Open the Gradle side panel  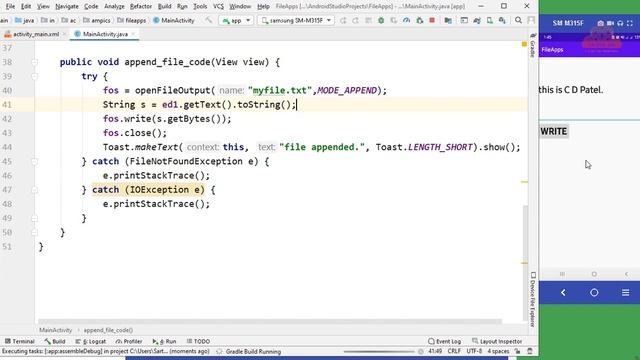point(533,45)
